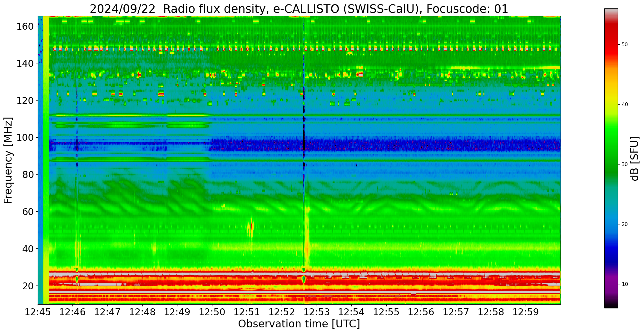Click the 40 MHz frequency tick label
Viewport: 644px width, 333px height.
coord(28,249)
